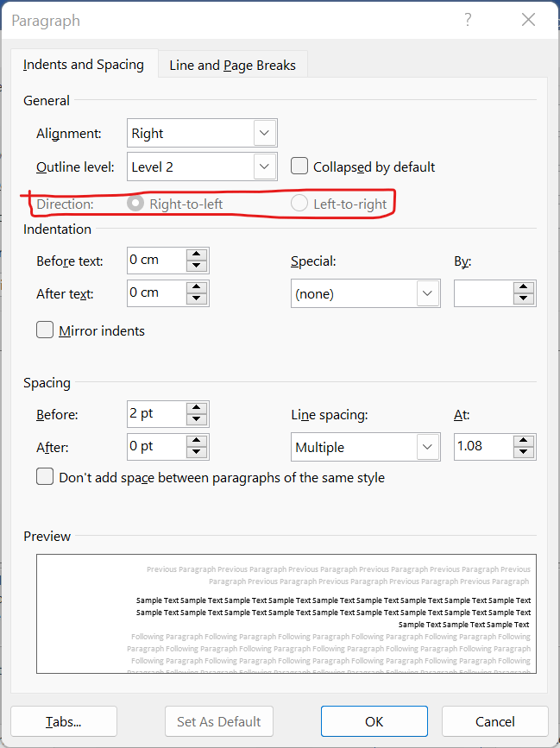
Task: Click the After text indentation field
Action: tap(156, 293)
